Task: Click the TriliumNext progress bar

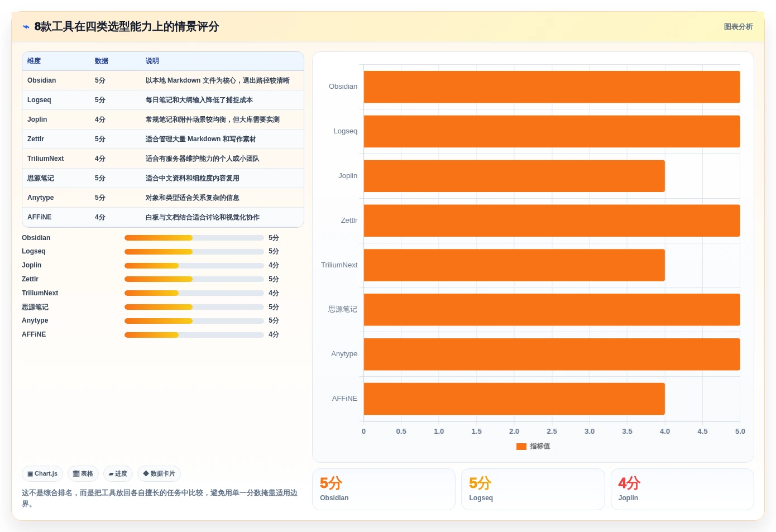Action: click(194, 293)
